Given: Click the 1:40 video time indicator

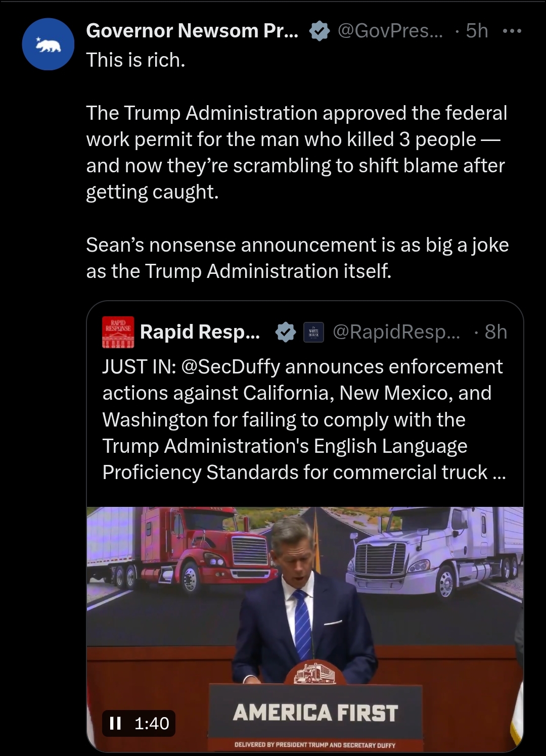Looking at the screenshot, I should (x=152, y=723).
